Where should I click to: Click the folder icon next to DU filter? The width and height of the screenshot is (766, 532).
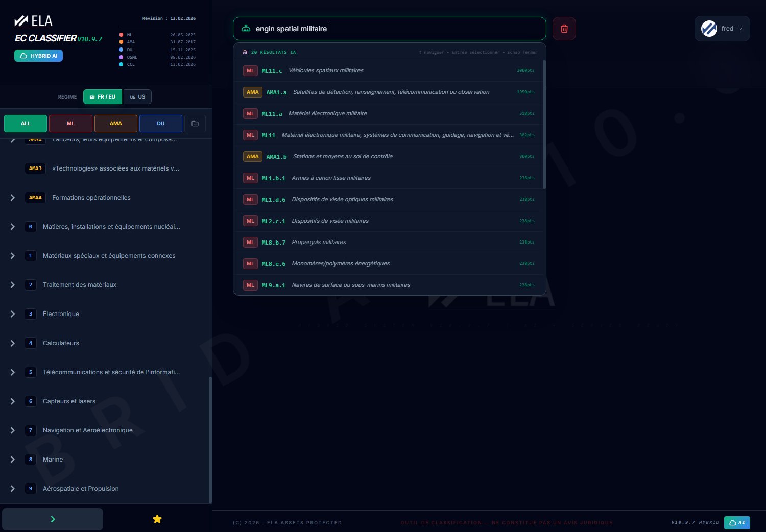point(195,124)
